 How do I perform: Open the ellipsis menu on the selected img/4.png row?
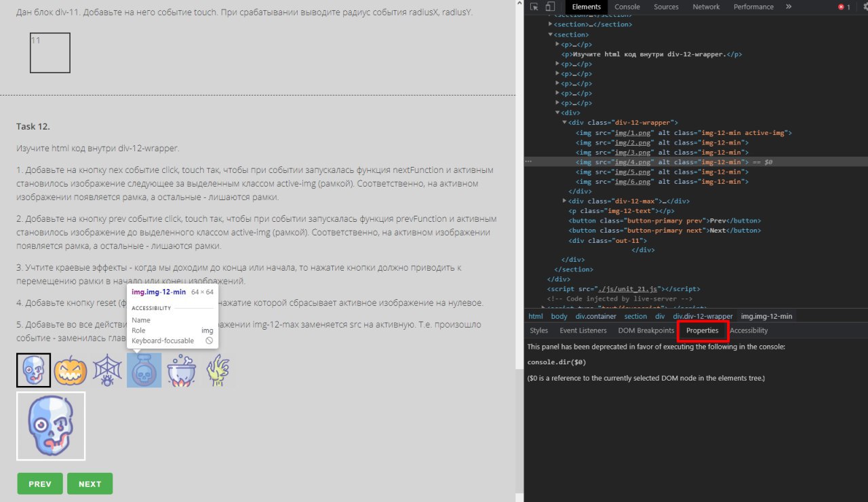pyautogui.click(x=528, y=162)
